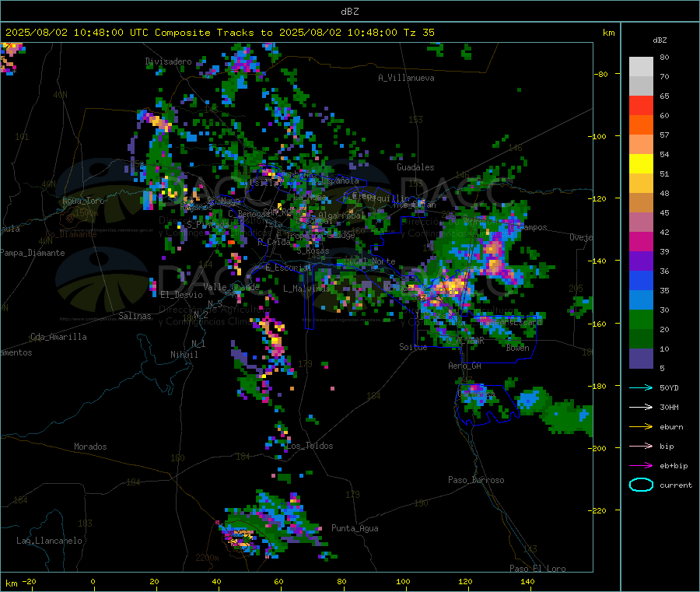Click the dBZ title at top

pos(349,11)
